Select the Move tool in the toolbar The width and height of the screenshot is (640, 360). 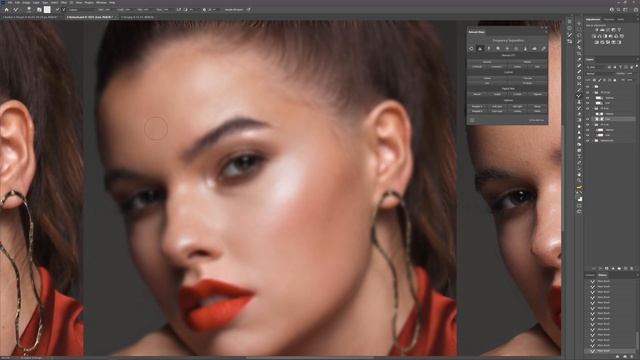tap(579, 23)
